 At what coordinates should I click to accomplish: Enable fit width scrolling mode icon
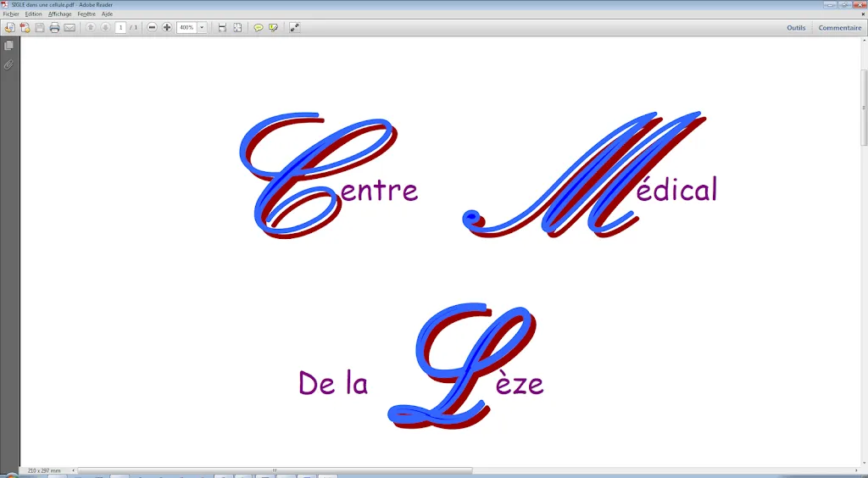[x=222, y=27]
